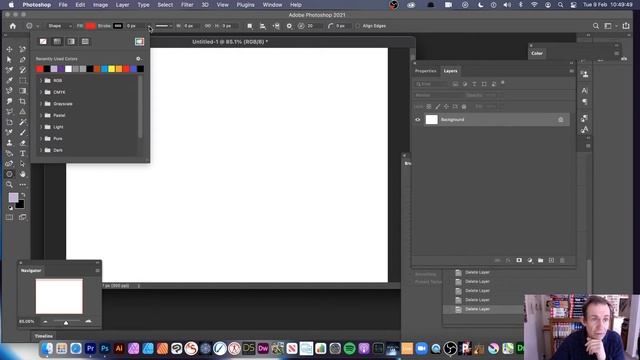This screenshot has width=640, height=360.
Task: Select the Ellipse shape tool
Action: (9, 174)
